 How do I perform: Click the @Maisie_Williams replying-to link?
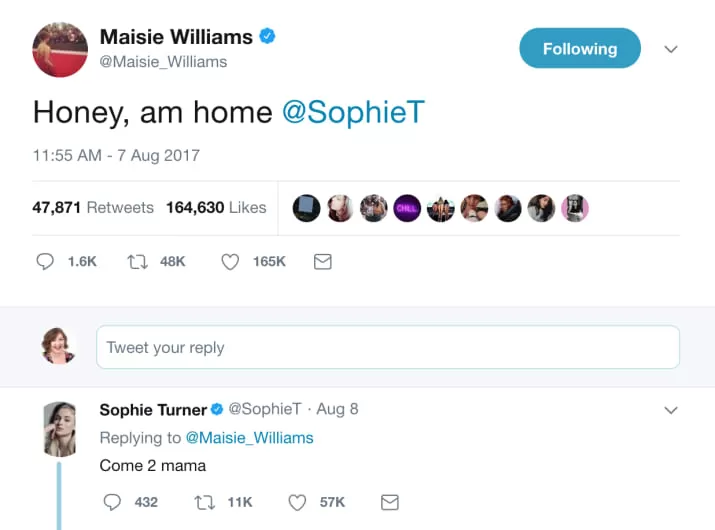click(249, 437)
